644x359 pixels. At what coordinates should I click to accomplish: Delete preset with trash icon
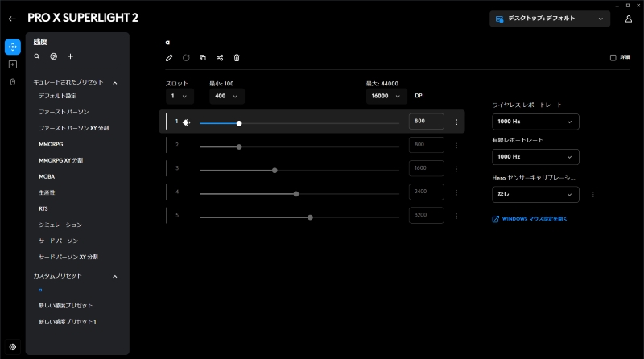pyautogui.click(x=237, y=58)
